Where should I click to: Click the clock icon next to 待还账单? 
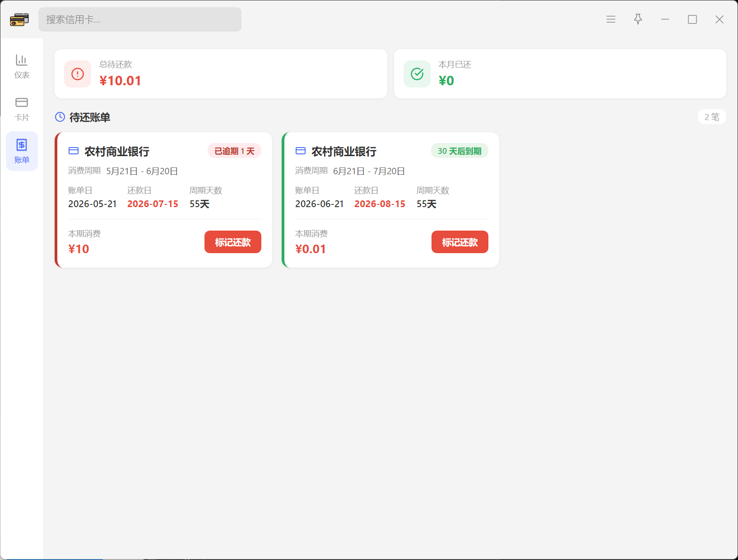pyautogui.click(x=60, y=117)
